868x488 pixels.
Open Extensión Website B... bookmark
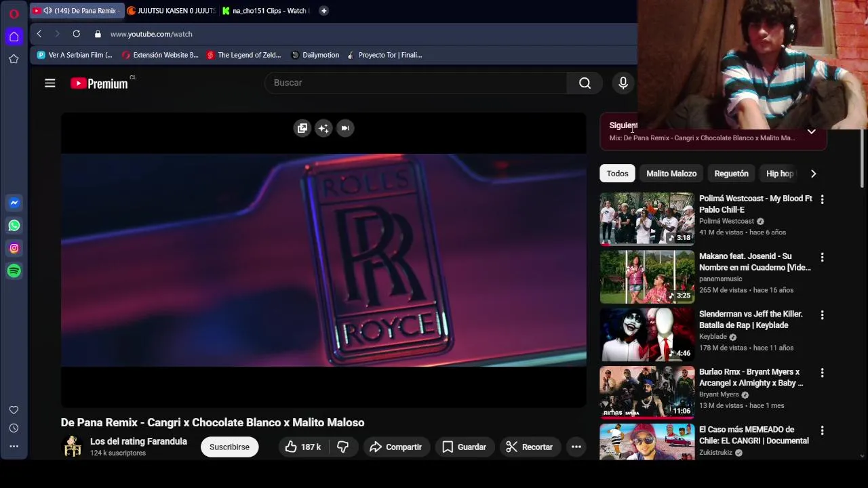coord(160,55)
